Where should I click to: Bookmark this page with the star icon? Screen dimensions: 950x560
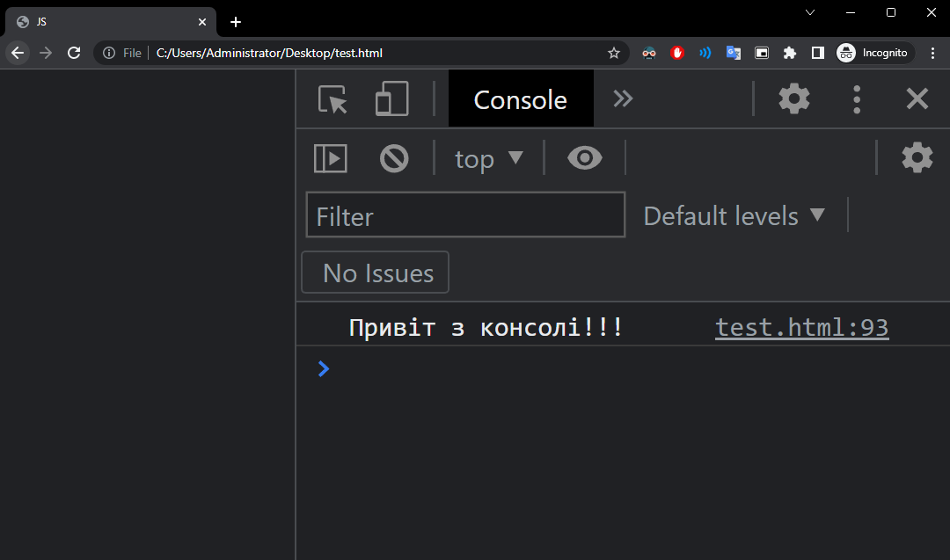pos(614,54)
